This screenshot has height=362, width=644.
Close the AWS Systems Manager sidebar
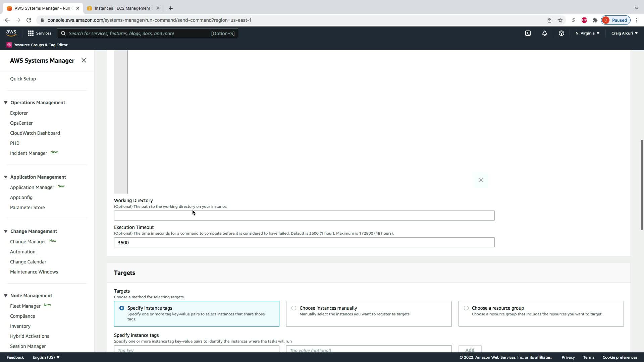pyautogui.click(x=84, y=60)
